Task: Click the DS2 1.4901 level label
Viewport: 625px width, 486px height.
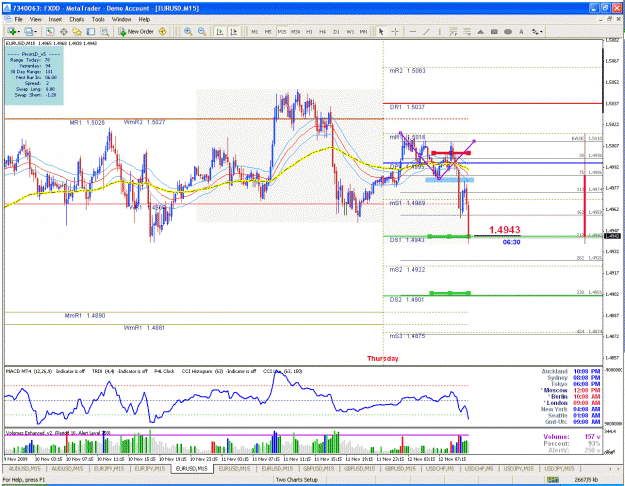Action: coord(407,299)
